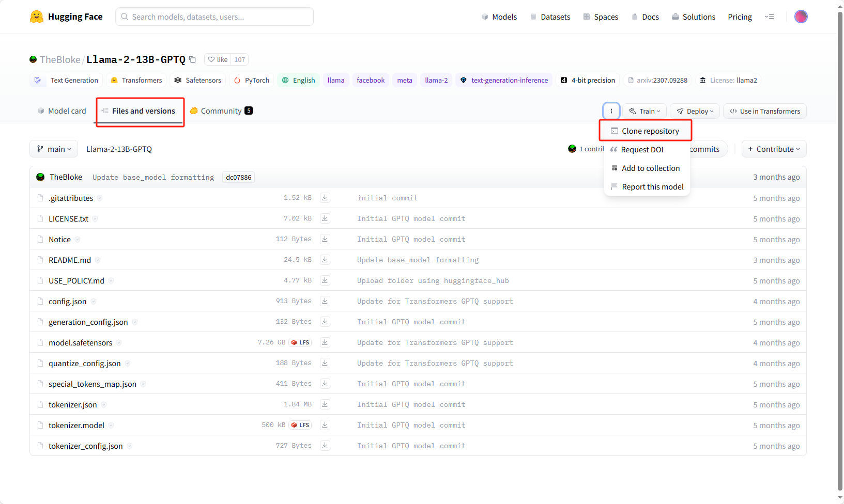Viewport: 844px width, 504px height.
Task: Open TheBloke owner link in title
Action: (60, 59)
